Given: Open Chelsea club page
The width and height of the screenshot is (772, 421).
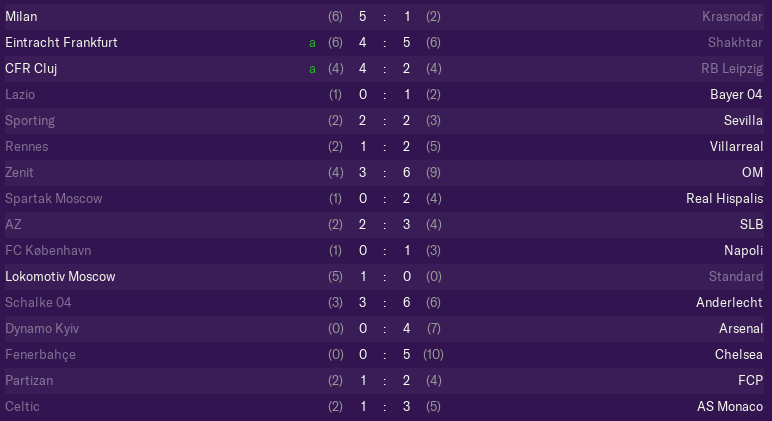Looking at the screenshot, I should (739, 355).
